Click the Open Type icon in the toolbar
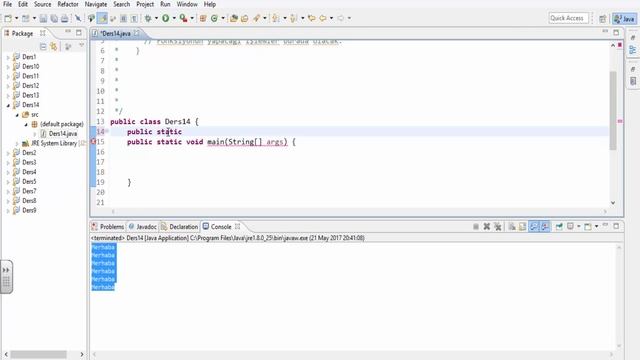Screen dimensions: 640x360 click(234, 18)
